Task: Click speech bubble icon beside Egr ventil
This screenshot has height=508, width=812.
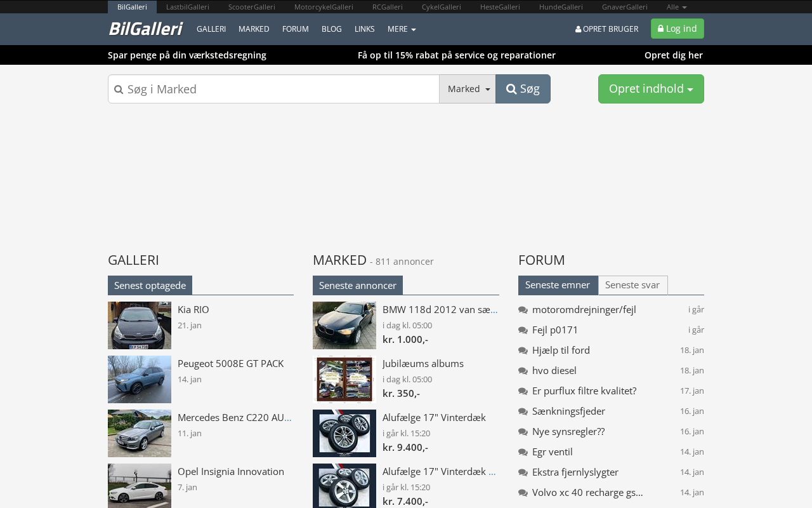Action: tap(523, 452)
